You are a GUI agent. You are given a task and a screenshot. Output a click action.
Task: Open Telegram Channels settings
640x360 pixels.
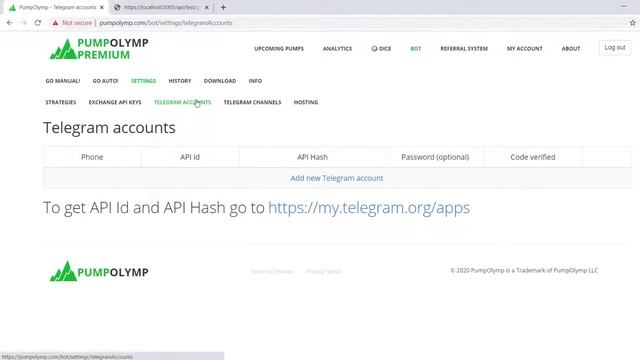252,102
